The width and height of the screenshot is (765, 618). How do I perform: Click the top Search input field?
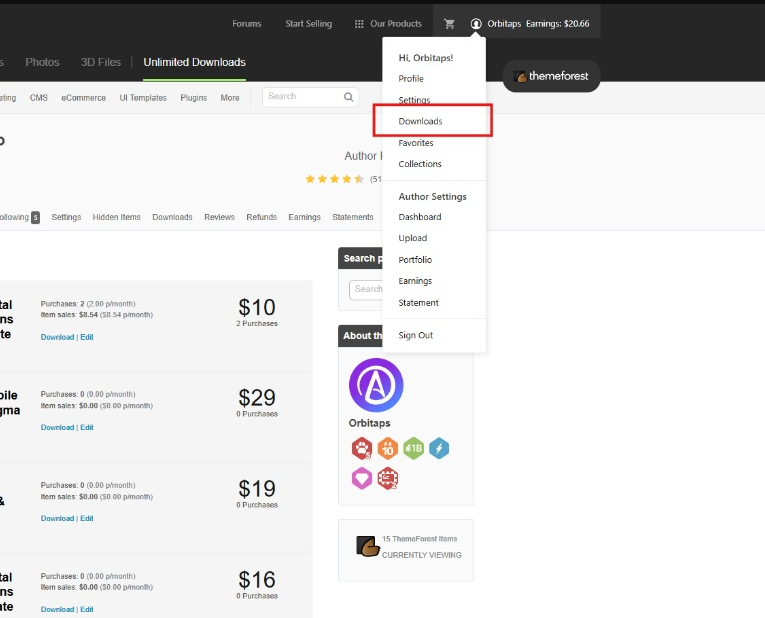click(x=302, y=97)
